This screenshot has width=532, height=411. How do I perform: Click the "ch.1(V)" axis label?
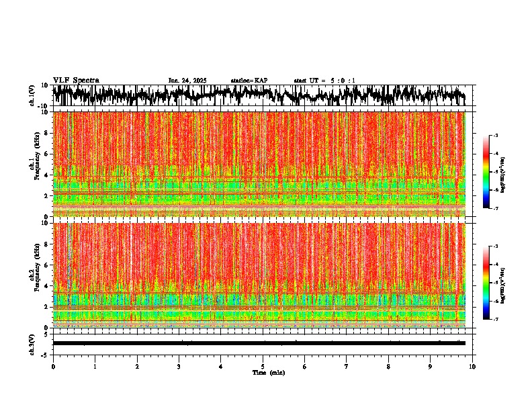click(33, 95)
